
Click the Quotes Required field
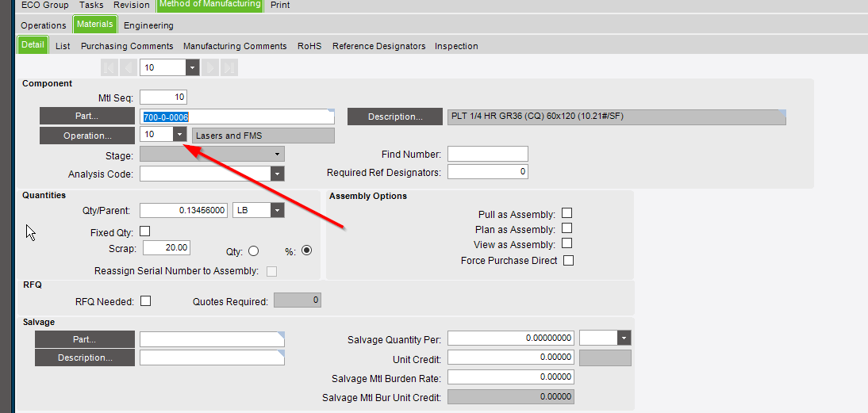pos(298,300)
